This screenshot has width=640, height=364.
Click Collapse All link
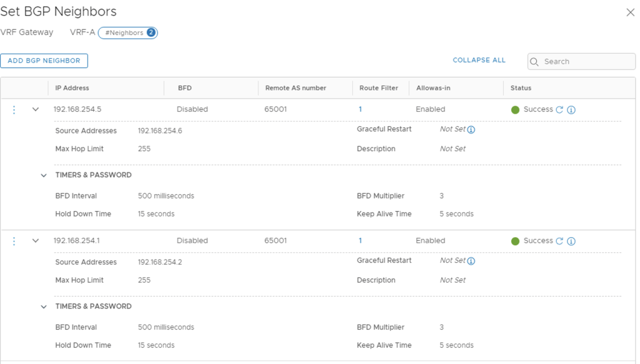click(x=479, y=61)
